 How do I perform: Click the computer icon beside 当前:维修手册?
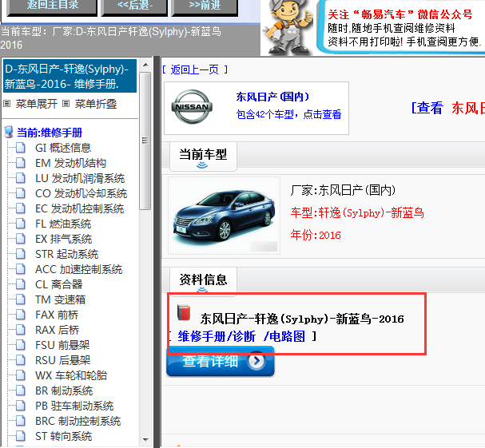9,132
